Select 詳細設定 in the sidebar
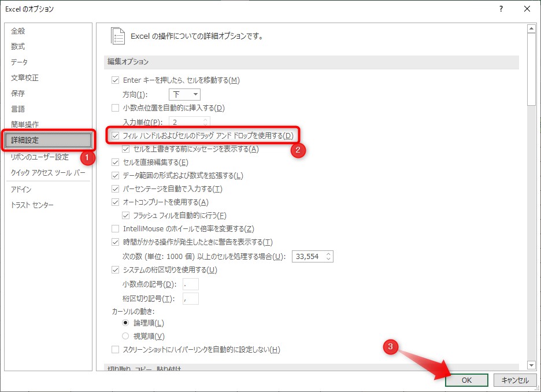This screenshot has width=541, height=392. click(x=49, y=140)
